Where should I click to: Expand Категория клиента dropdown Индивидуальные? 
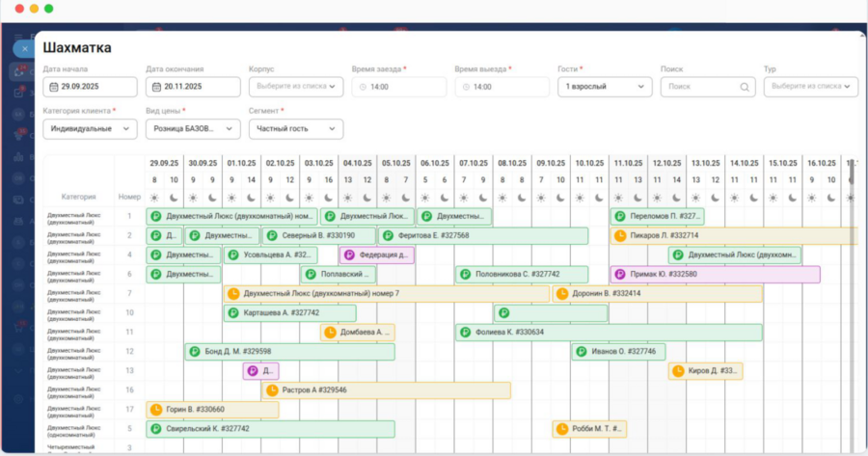(90, 129)
